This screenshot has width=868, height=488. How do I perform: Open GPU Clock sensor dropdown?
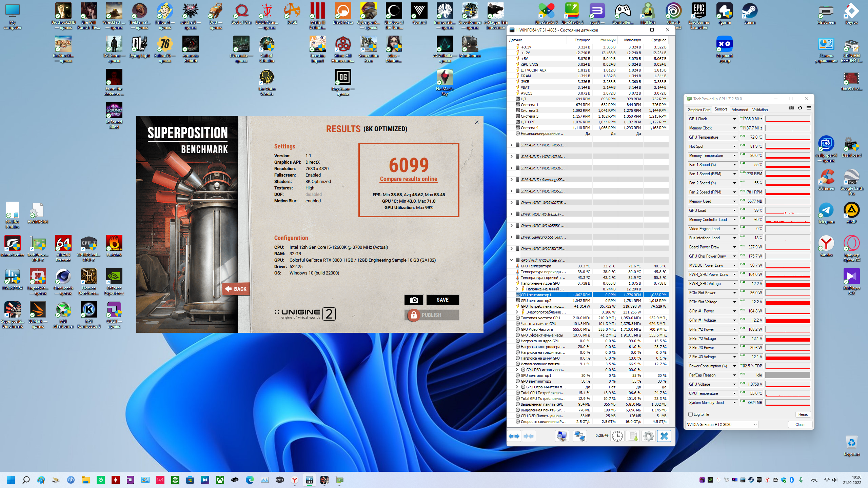(x=734, y=119)
